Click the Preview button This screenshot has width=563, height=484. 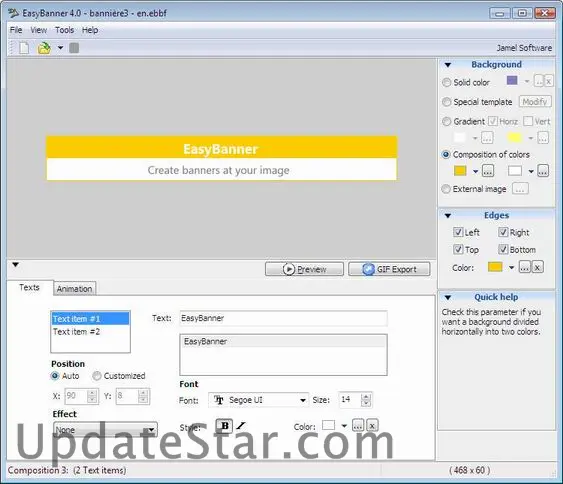(304, 269)
